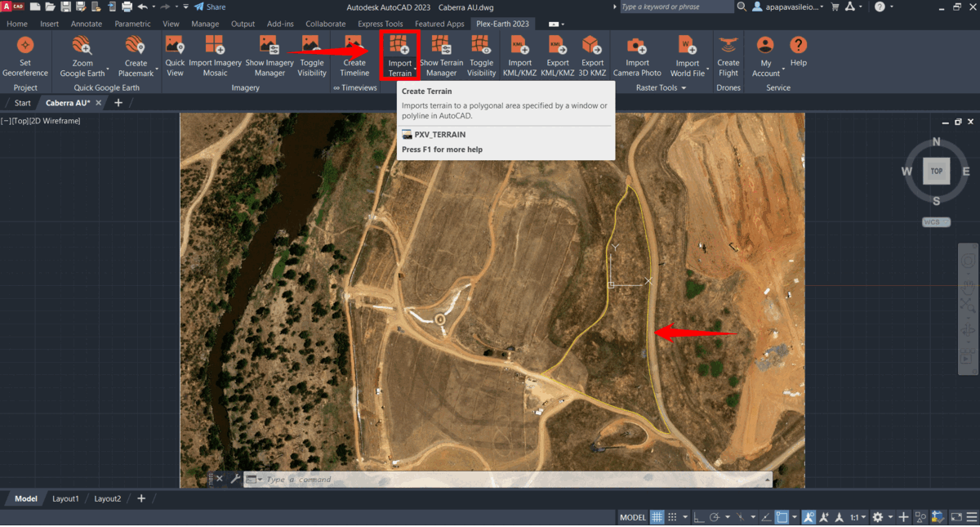The height and width of the screenshot is (527, 980).
Task: Toggle grid display in the status bar
Action: click(657, 517)
